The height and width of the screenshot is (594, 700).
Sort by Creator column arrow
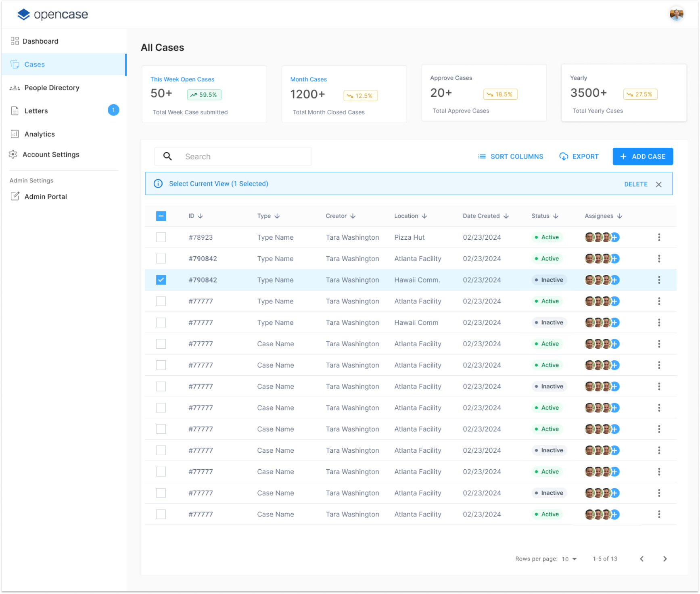[x=353, y=216]
